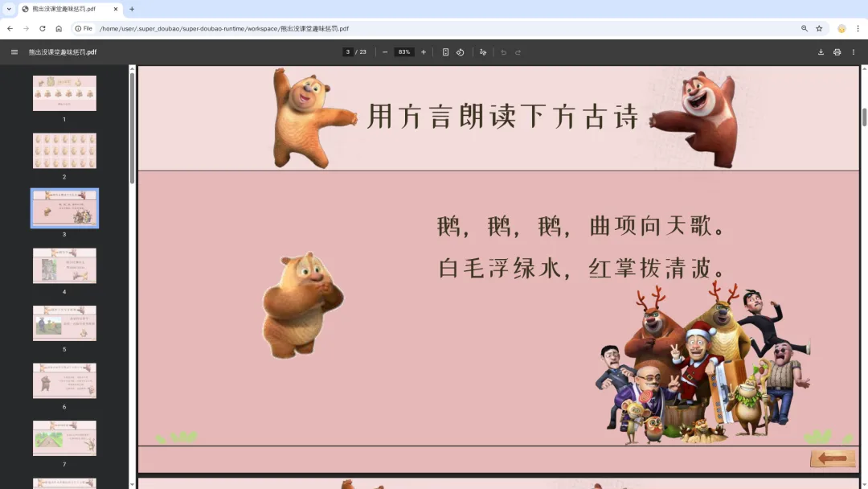Click the browser zoom magnifier icon
The image size is (868, 489).
click(805, 28)
